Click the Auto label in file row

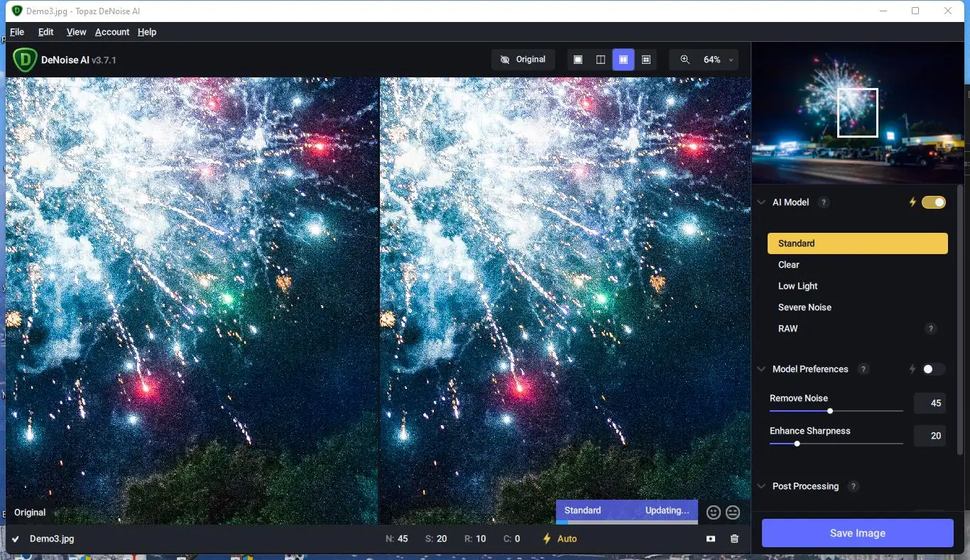click(x=567, y=539)
